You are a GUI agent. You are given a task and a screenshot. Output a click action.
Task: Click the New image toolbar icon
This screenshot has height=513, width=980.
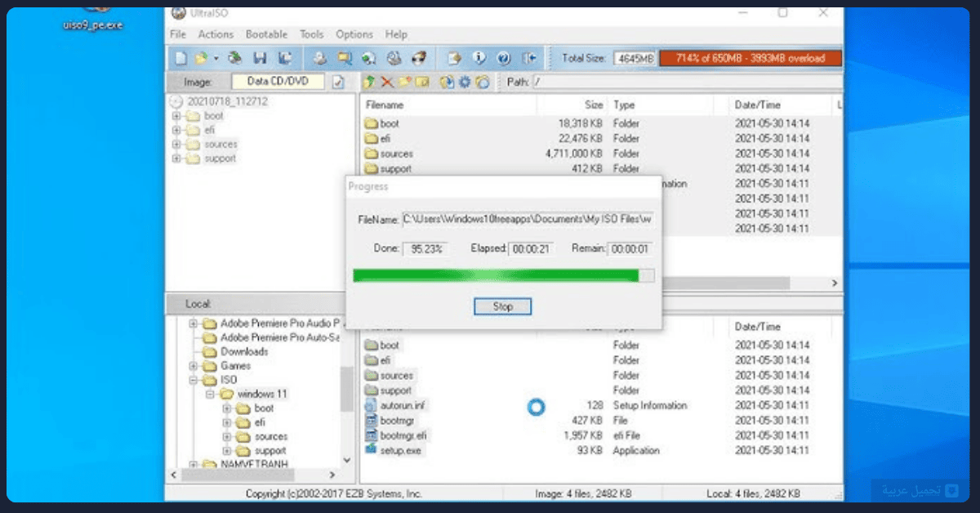tap(180, 58)
